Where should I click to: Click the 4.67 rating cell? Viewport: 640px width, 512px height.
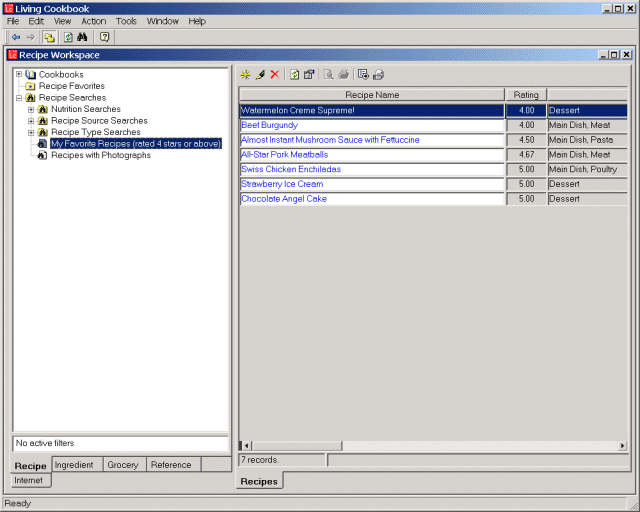(526, 154)
